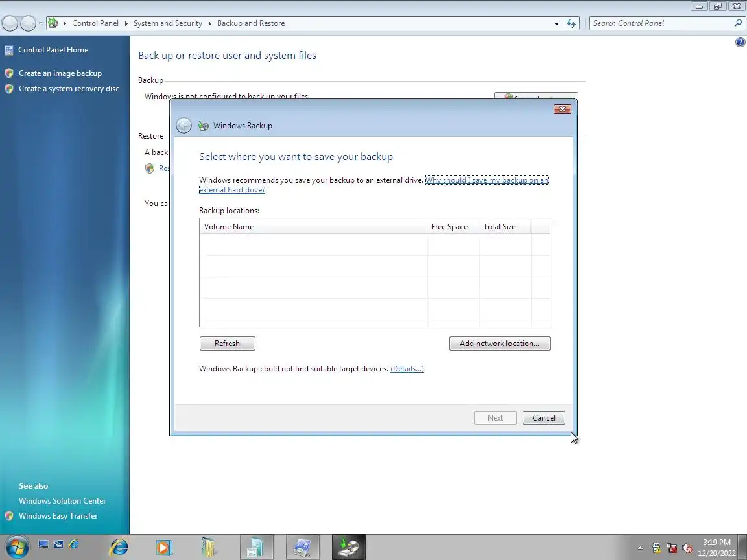Viewport: 747px width, 560px height.
Task: Click Create an image backup link
Action: click(x=60, y=73)
